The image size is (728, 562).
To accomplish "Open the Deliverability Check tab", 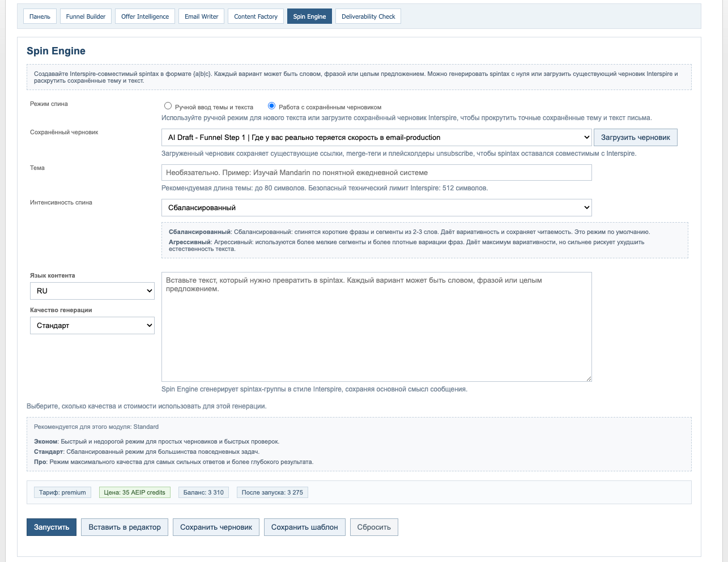I will pos(368,16).
